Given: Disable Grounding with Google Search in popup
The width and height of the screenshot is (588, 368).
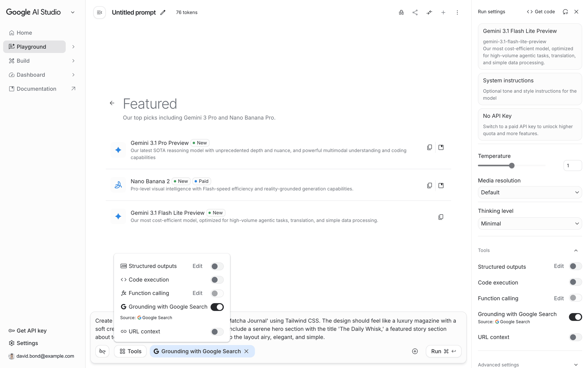Looking at the screenshot, I should [217, 307].
